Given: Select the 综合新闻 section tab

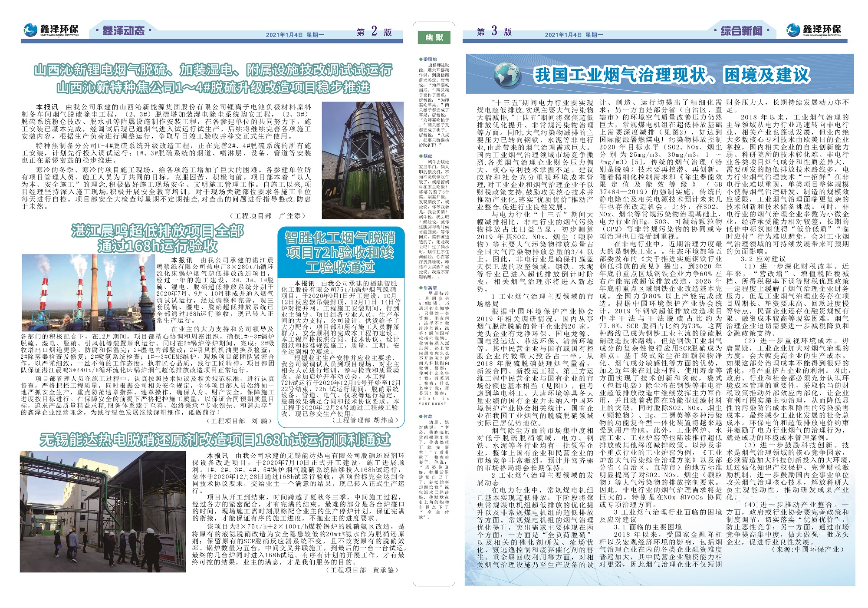Looking at the screenshot, I should (x=742, y=30).
